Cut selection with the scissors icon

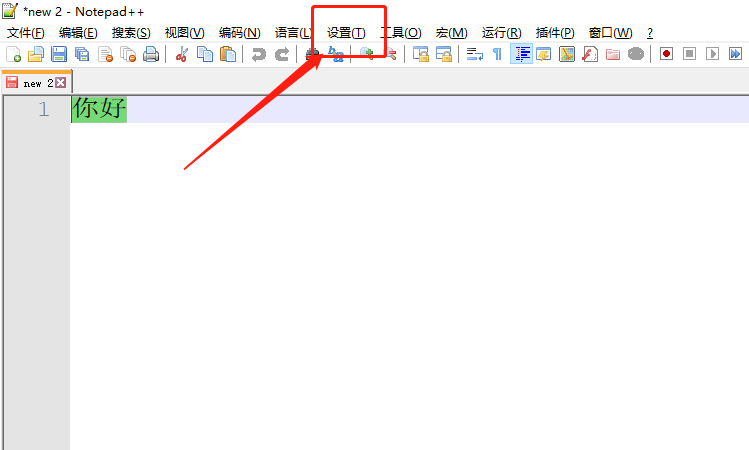[182, 54]
